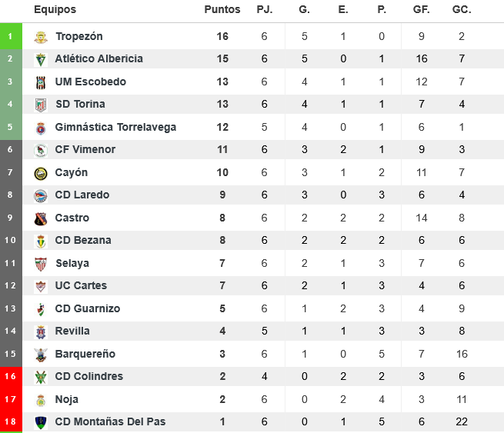Click the CD Laredo team badge

[41, 195]
